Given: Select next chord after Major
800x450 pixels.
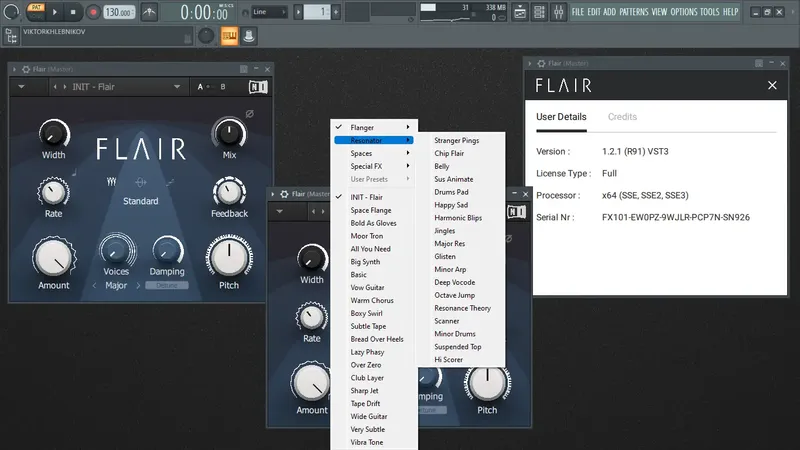Looking at the screenshot, I should coord(138,286).
